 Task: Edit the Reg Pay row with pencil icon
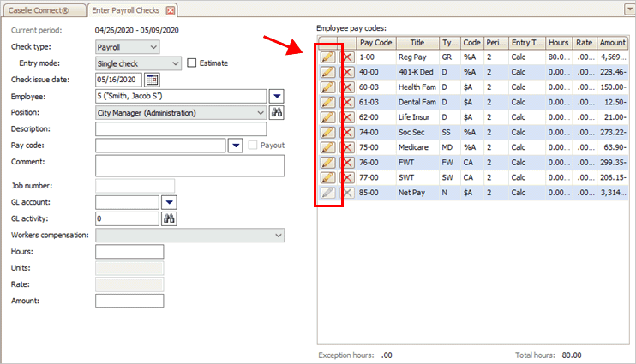[327, 57]
